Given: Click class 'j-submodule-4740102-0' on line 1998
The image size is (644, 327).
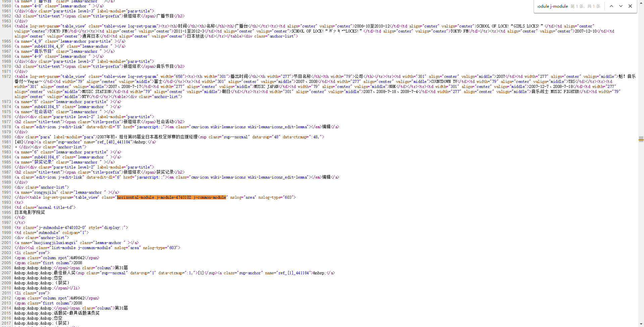Looking at the screenshot, I should click(62, 228).
